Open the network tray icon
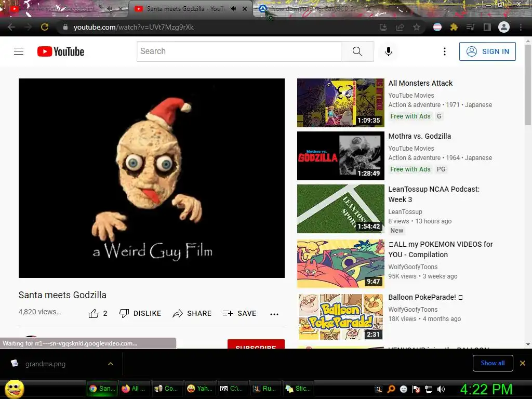 [429, 389]
